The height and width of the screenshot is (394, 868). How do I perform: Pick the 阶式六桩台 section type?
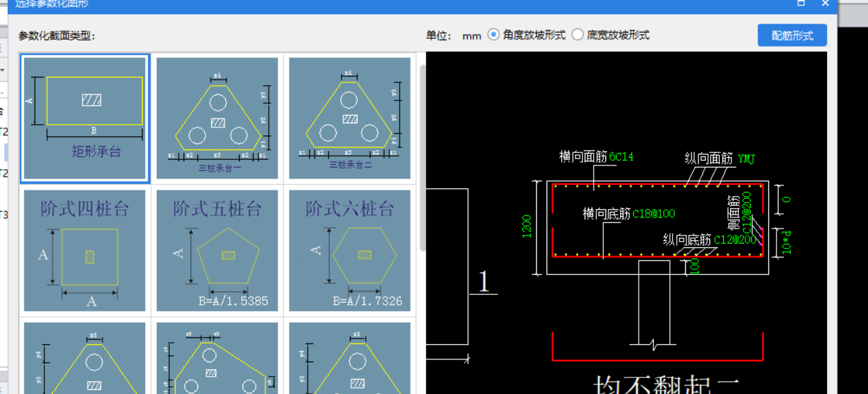coord(350,251)
